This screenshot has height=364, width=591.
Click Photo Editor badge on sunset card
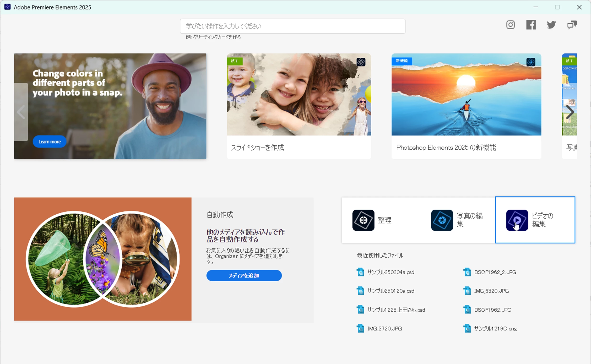(531, 62)
